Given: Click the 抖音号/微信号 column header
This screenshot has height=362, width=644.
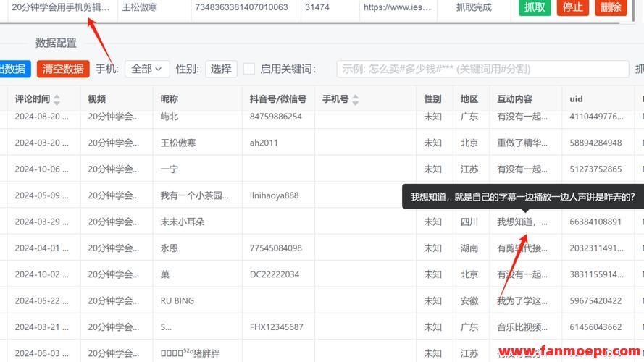Looking at the screenshot, I should [278, 99].
